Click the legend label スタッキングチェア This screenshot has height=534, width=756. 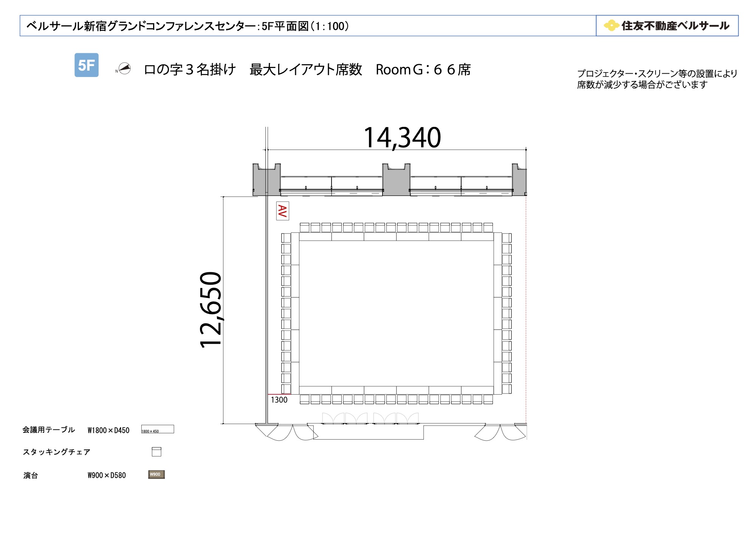click(x=57, y=452)
